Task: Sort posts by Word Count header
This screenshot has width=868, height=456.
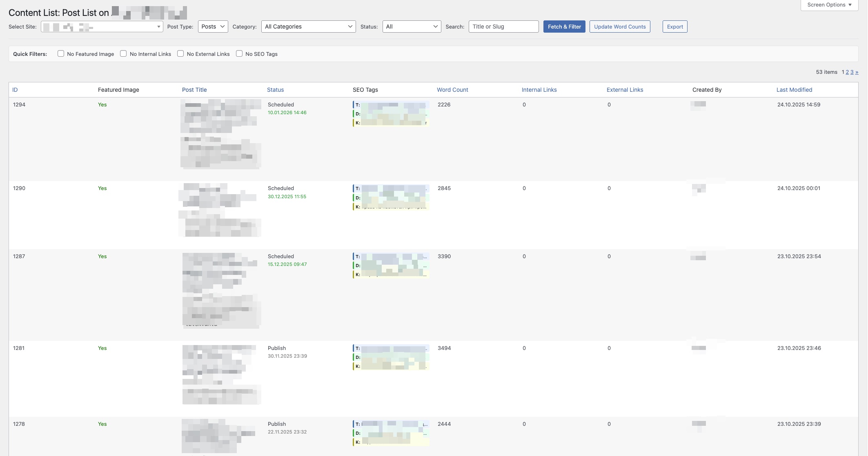Action: coord(452,90)
